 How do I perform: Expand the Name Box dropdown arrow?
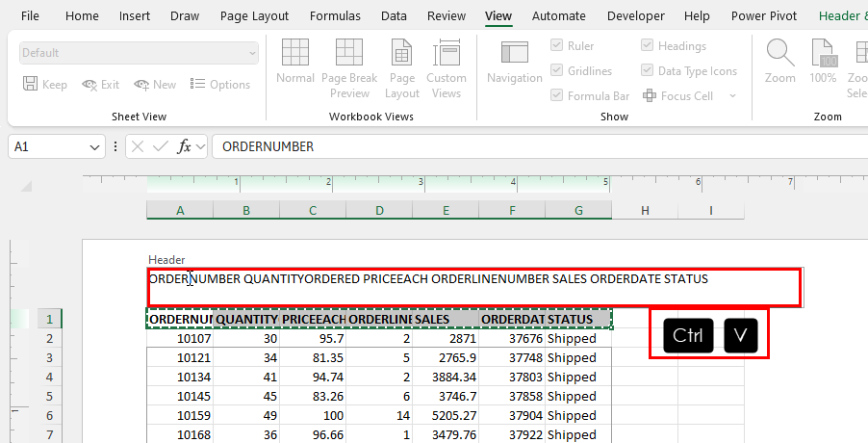click(94, 147)
